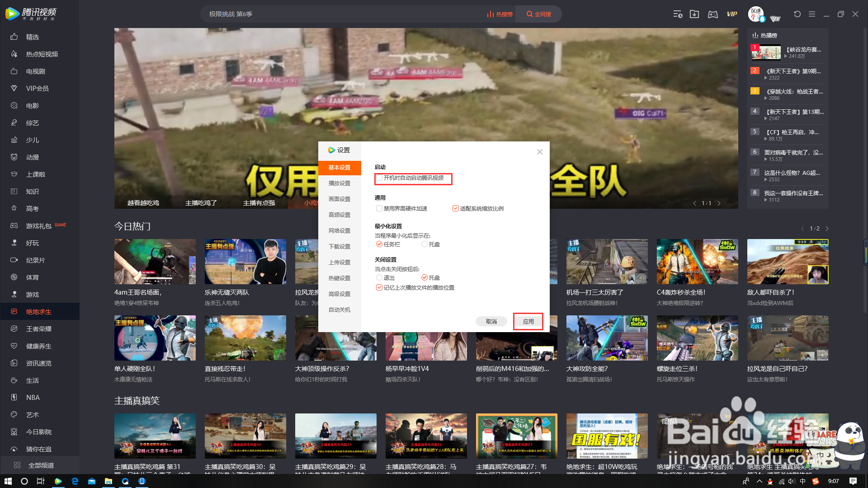Click 取消 button in settings dialog
Screen dimensions: 868x488
(x=491, y=322)
